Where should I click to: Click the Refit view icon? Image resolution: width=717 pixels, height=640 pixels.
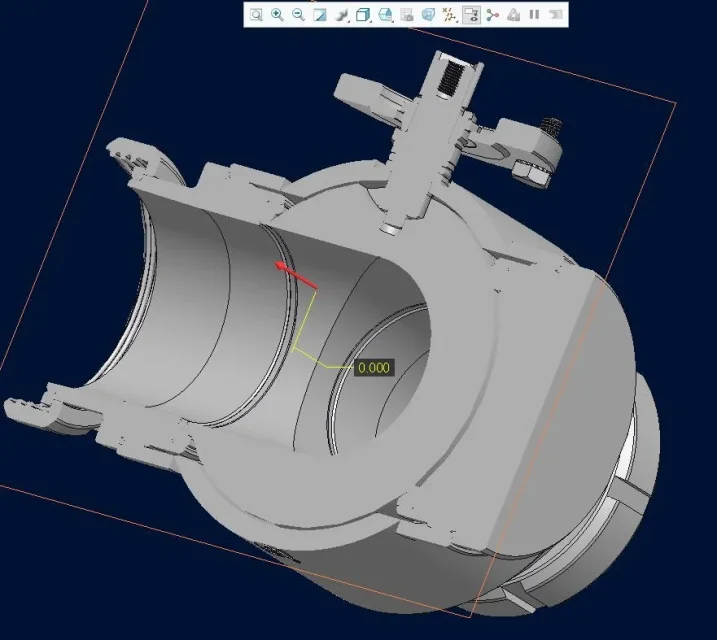(256, 15)
